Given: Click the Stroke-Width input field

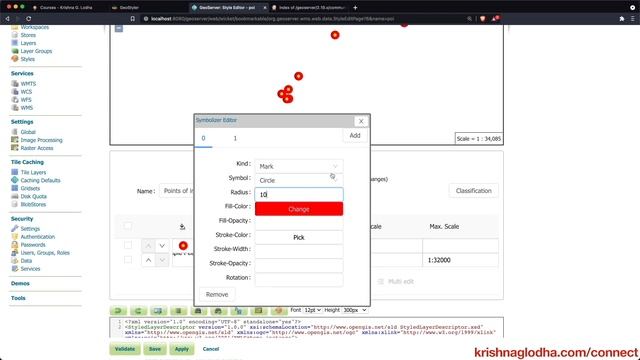Looking at the screenshot, I should [299, 251].
